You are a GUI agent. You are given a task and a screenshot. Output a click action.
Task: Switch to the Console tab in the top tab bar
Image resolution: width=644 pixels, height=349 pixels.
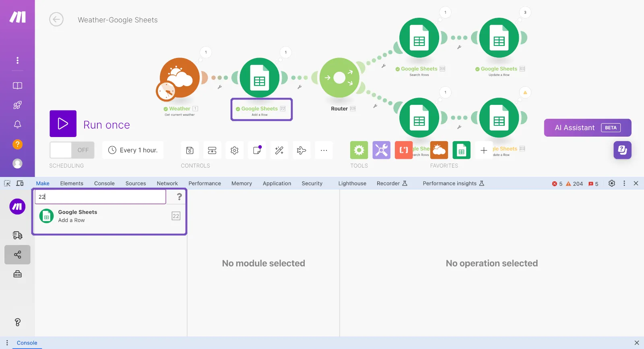pos(104,183)
